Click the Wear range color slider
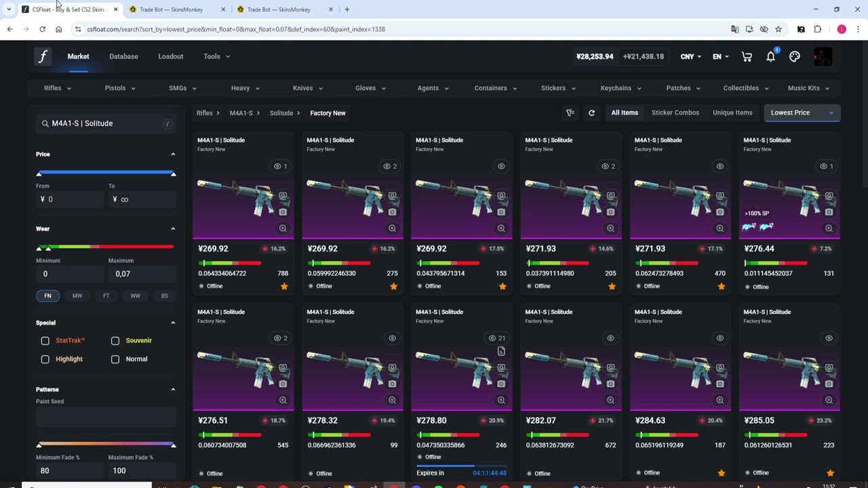The image size is (868, 488). tap(106, 247)
